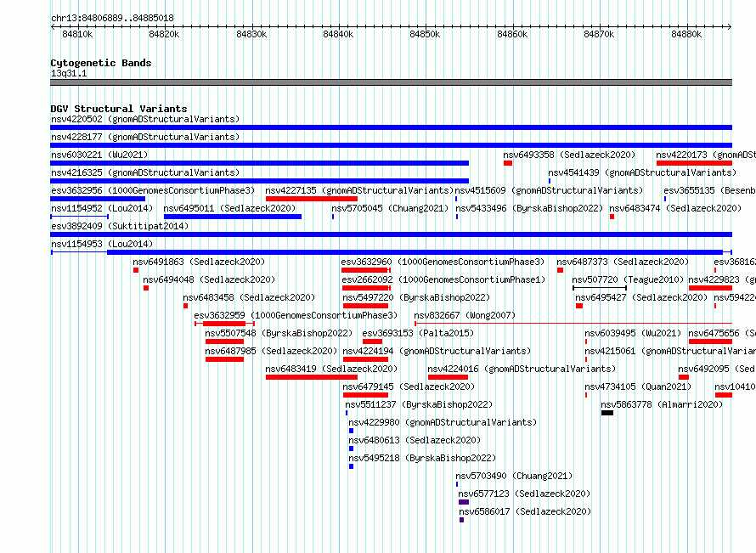Select the black bar of nsv5863778 (Almarri2020)
The image size is (756, 553).
pyautogui.click(x=607, y=413)
